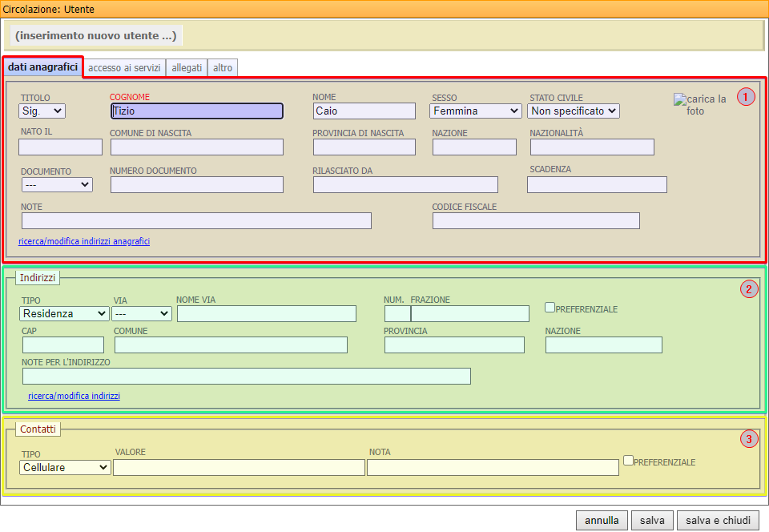Image resolution: width=769 pixels, height=532 pixels.
Task: Click the Codice Fiscale input field
Action: (x=536, y=221)
